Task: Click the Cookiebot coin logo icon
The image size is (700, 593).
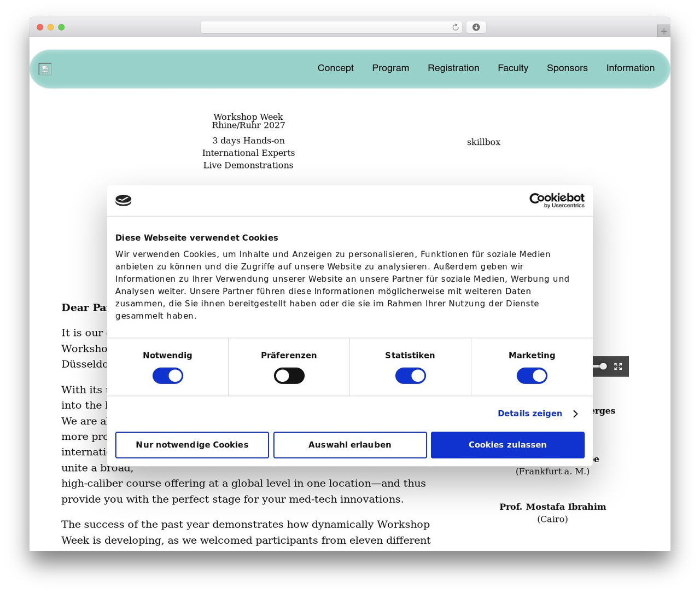Action: [x=124, y=200]
